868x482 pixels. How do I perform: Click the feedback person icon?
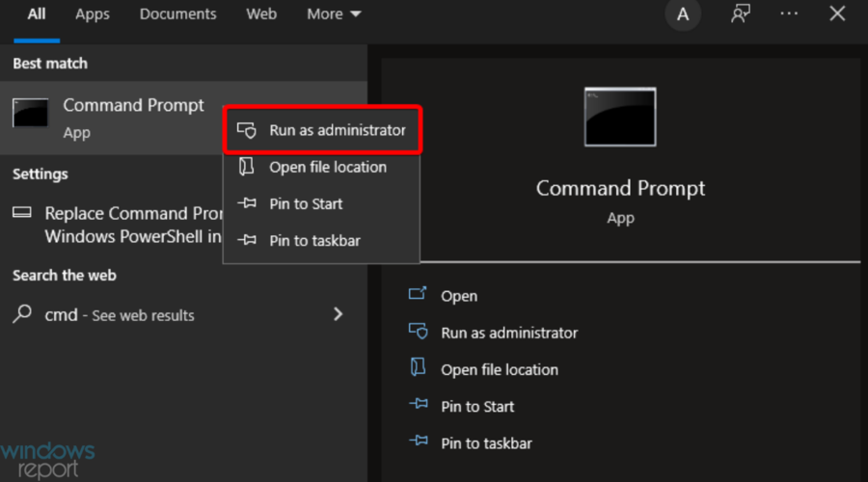(x=740, y=13)
